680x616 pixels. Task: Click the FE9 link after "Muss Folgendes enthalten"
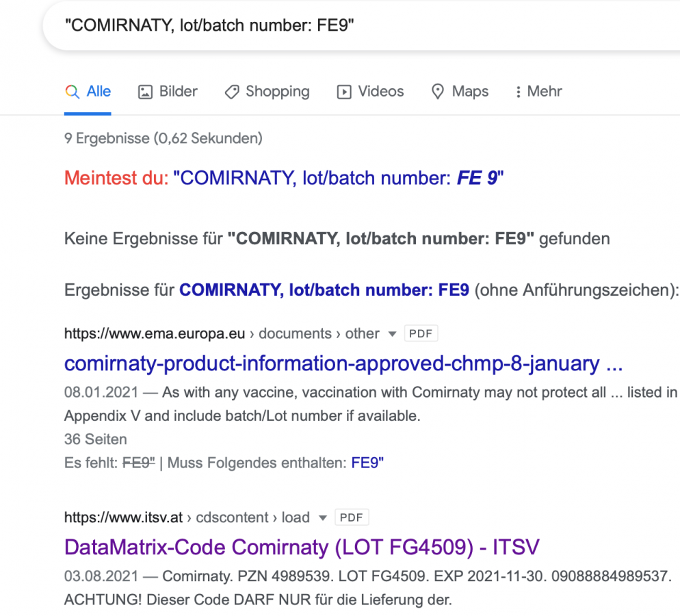tap(367, 463)
